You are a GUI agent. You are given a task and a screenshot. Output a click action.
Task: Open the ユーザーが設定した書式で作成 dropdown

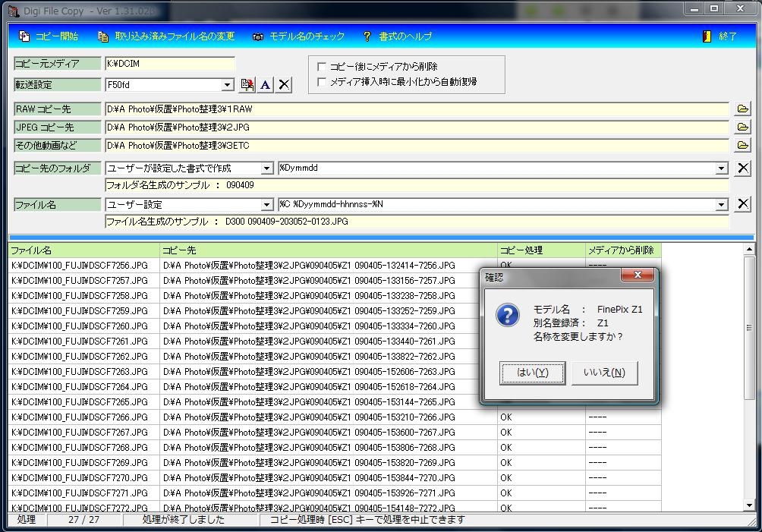click(x=266, y=168)
